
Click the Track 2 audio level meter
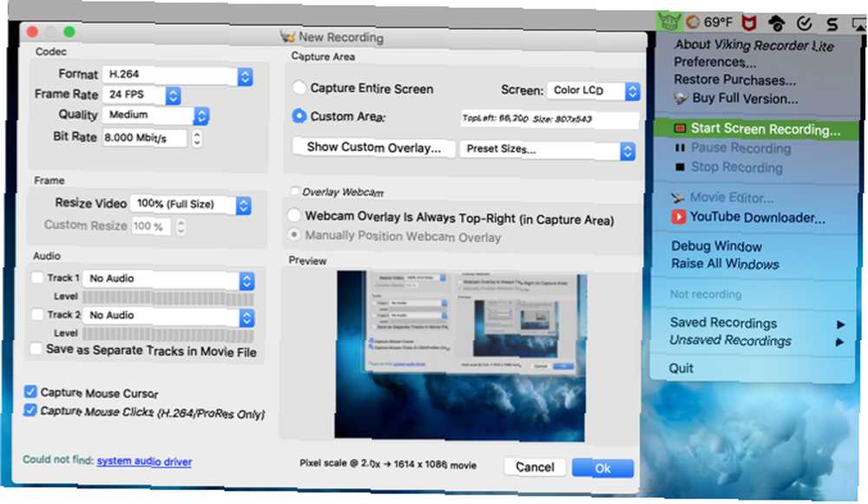[168, 335]
